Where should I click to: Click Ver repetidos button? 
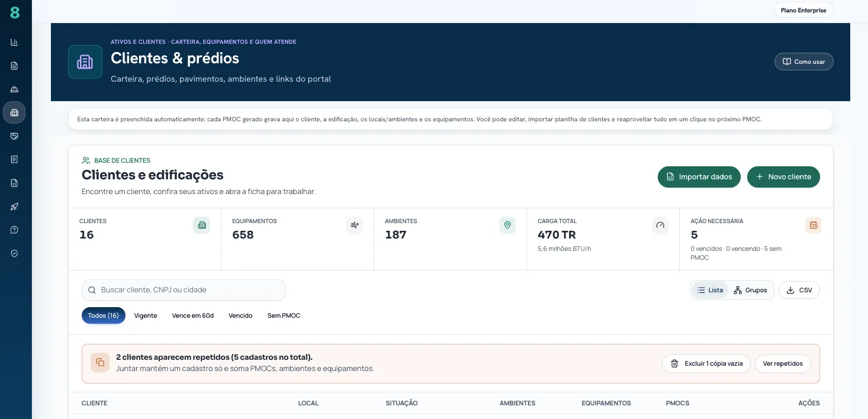tap(783, 363)
